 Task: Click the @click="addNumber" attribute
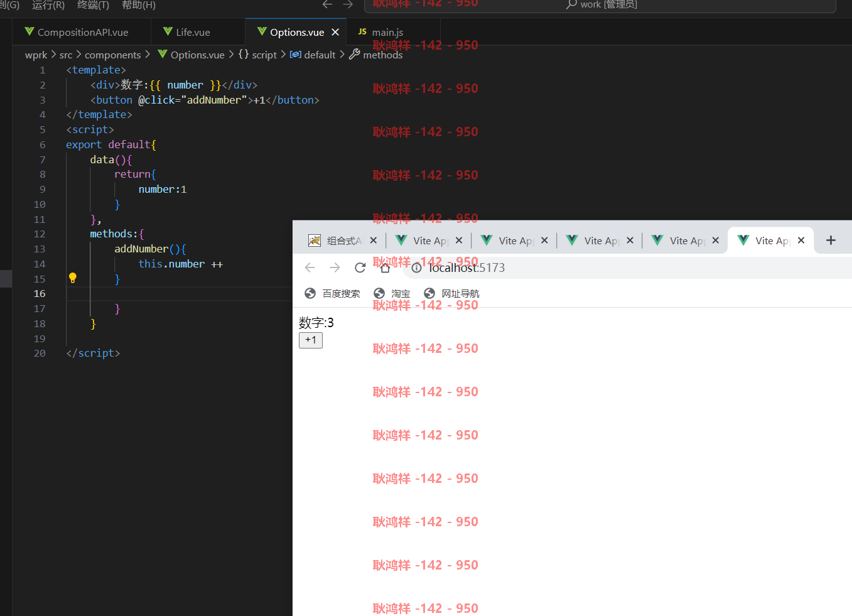tap(192, 100)
